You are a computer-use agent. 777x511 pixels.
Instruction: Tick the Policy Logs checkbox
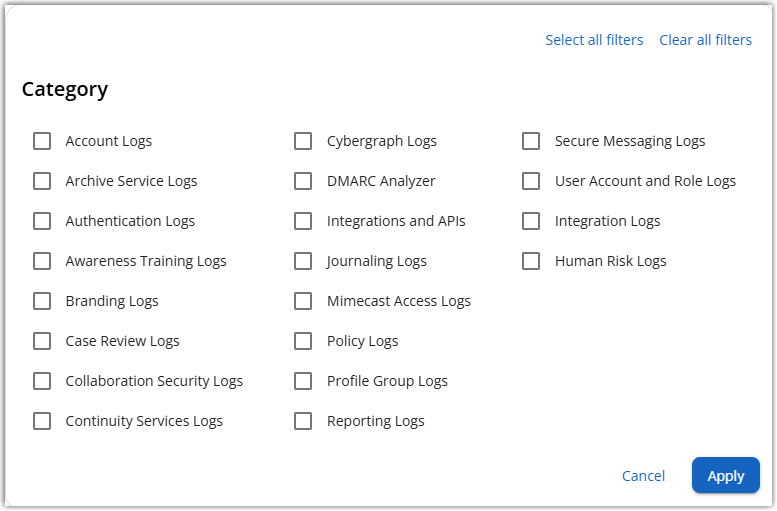(303, 341)
